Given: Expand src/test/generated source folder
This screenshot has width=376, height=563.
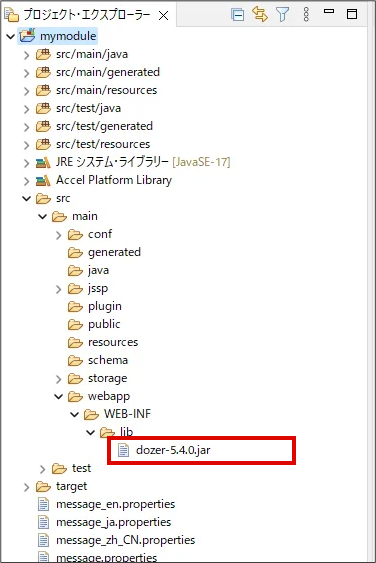Looking at the screenshot, I should coord(27,127).
